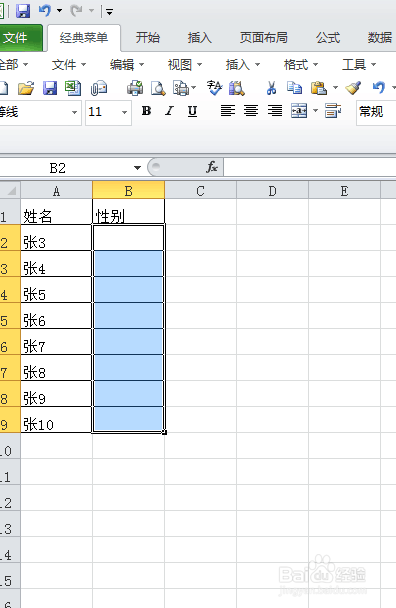Expand the 全部 menu list
396x608 pixels.
pos(14,64)
